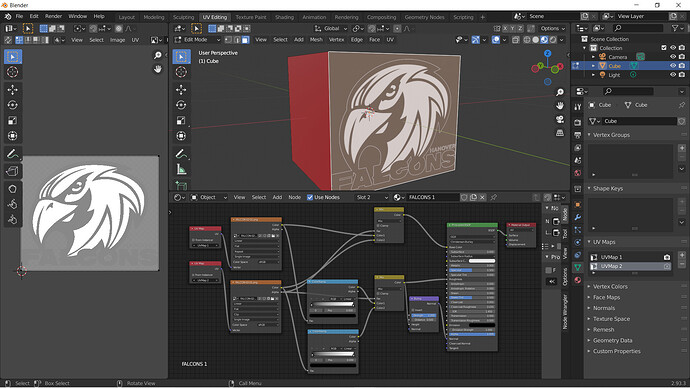
Task: Select the Cursor tool in UV editor toolbar
Action: coord(12,72)
